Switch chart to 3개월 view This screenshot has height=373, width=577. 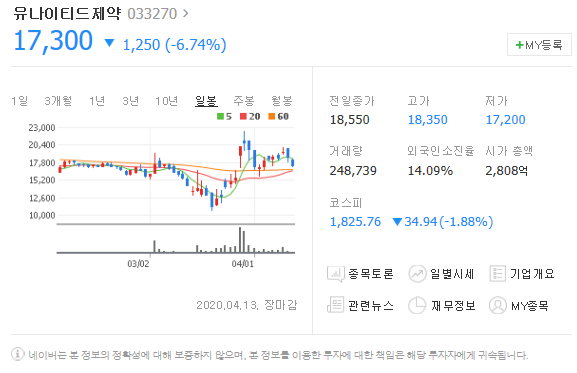[58, 100]
